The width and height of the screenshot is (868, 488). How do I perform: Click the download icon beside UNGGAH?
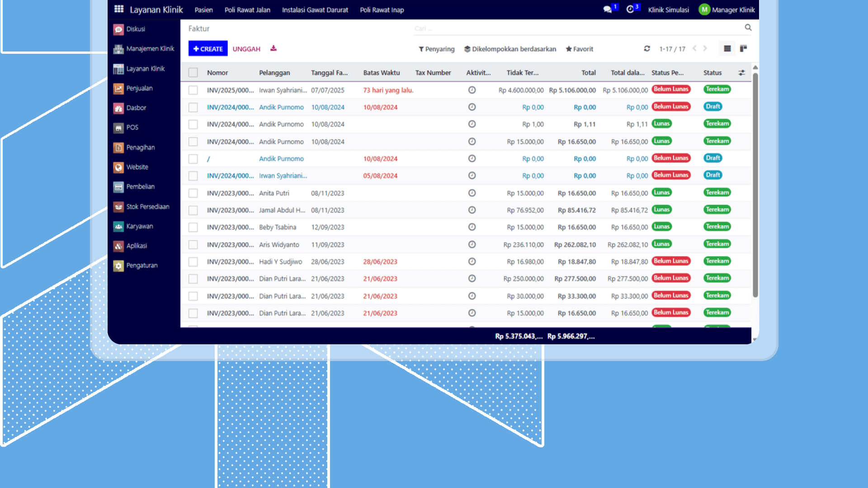tap(274, 48)
